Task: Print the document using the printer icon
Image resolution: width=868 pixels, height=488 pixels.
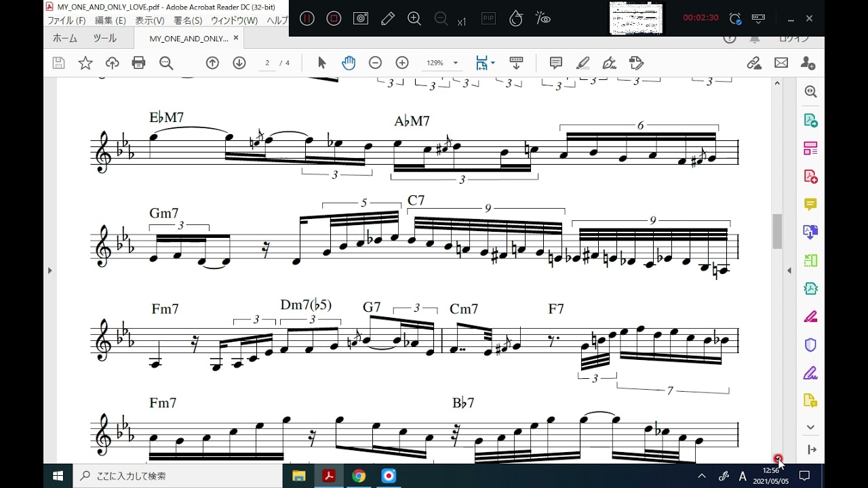Action: (139, 63)
